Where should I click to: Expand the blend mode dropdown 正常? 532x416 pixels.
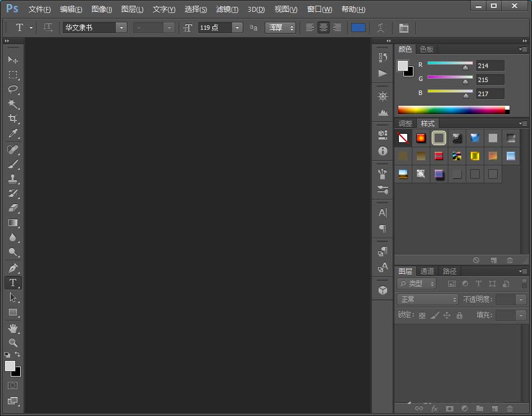(x=428, y=300)
